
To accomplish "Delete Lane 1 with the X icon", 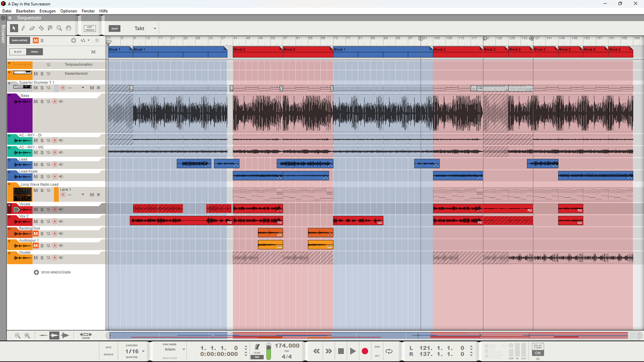I will tap(98, 195).
